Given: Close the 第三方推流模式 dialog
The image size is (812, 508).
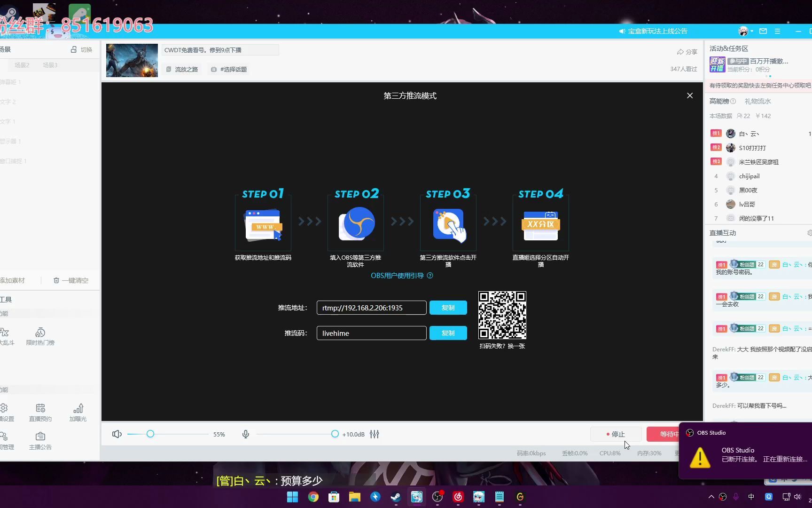Looking at the screenshot, I should click(x=689, y=95).
